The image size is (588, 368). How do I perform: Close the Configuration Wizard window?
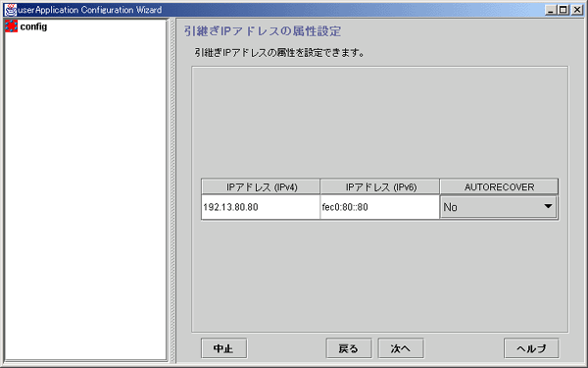point(577,10)
